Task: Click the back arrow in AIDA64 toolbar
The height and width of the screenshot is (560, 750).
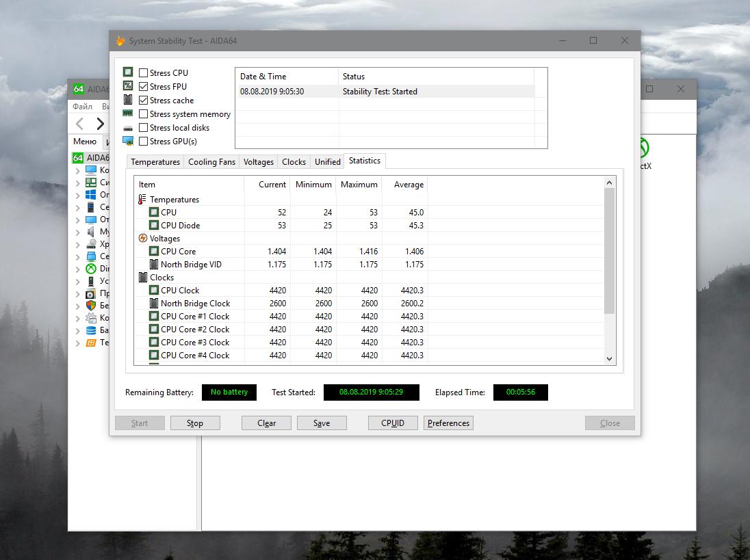Action: (80, 124)
